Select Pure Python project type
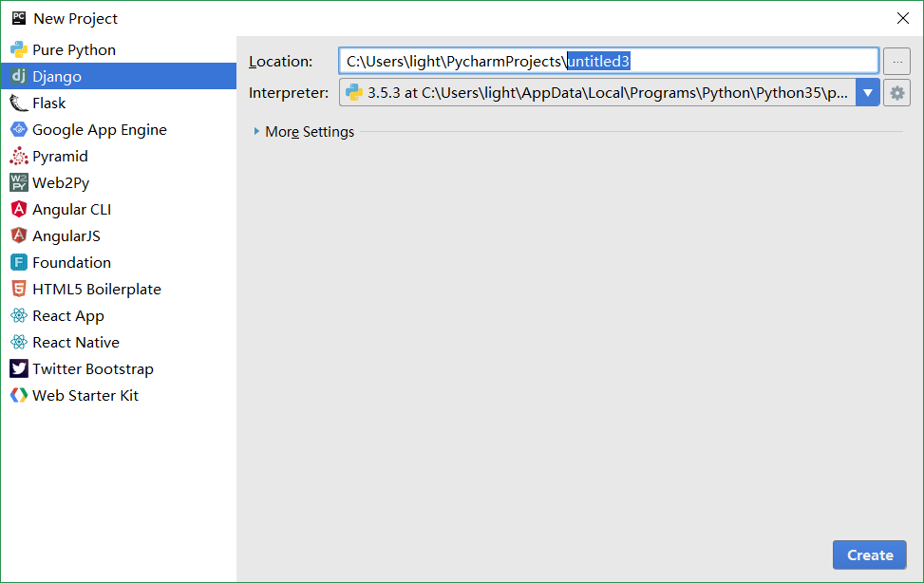 click(74, 50)
